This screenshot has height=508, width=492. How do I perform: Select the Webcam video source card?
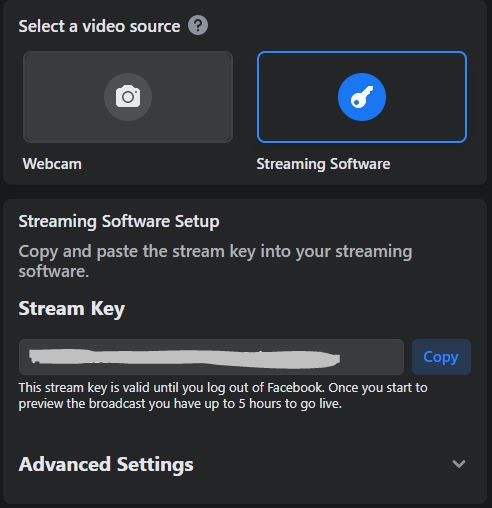click(x=128, y=97)
